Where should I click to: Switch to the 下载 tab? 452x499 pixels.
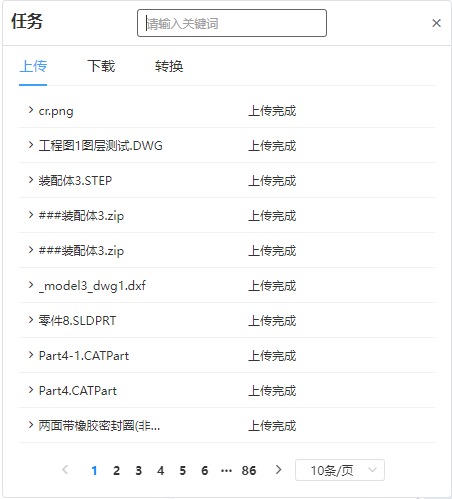point(101,66)
